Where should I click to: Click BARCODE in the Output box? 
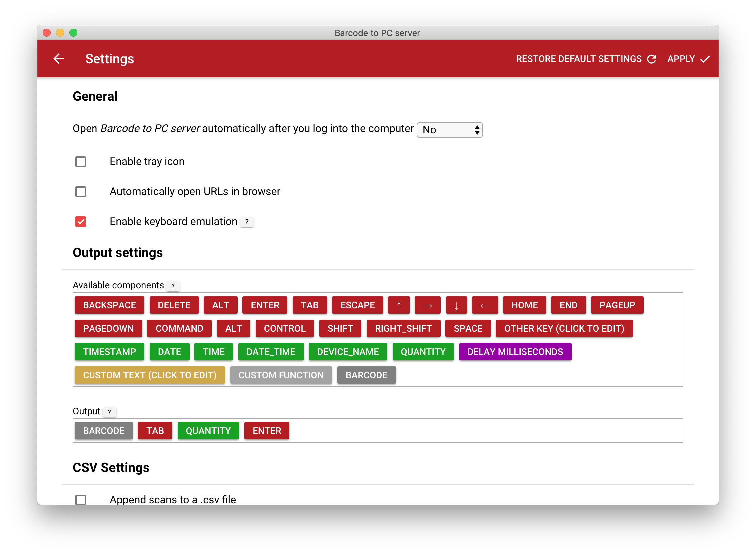(x=103, y=431)
